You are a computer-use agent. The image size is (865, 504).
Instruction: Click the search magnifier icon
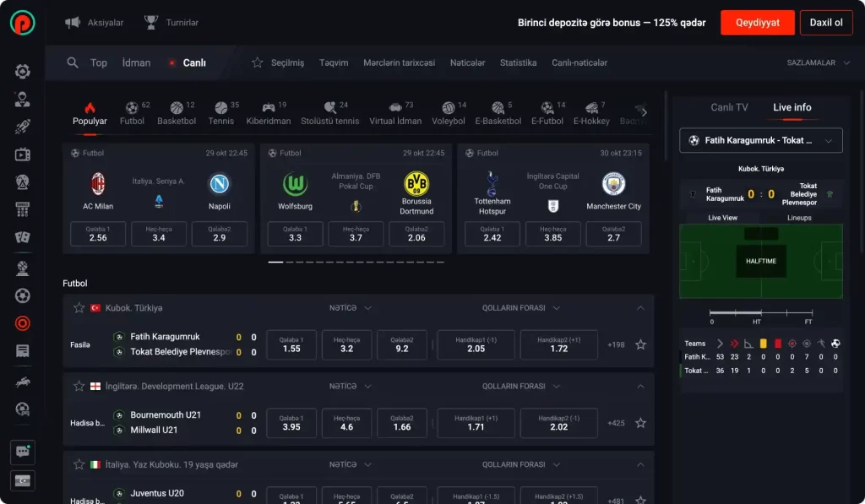pos(73,62)
